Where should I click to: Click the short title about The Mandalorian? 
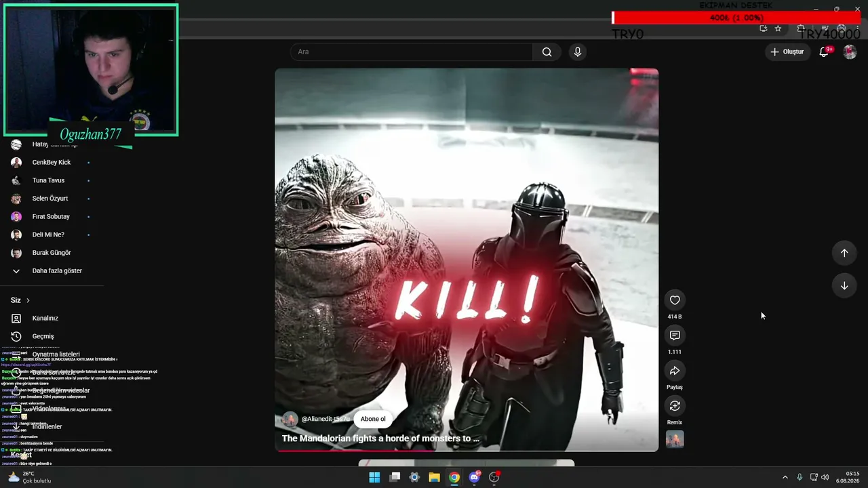tap(380, 439)
